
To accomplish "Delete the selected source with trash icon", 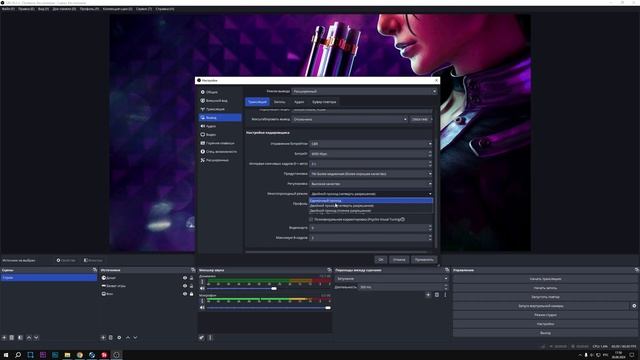I will click(x=111, y=338).
